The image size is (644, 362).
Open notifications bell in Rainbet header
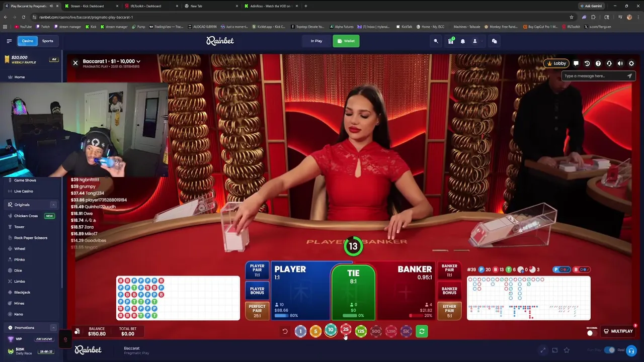[463, 41]
